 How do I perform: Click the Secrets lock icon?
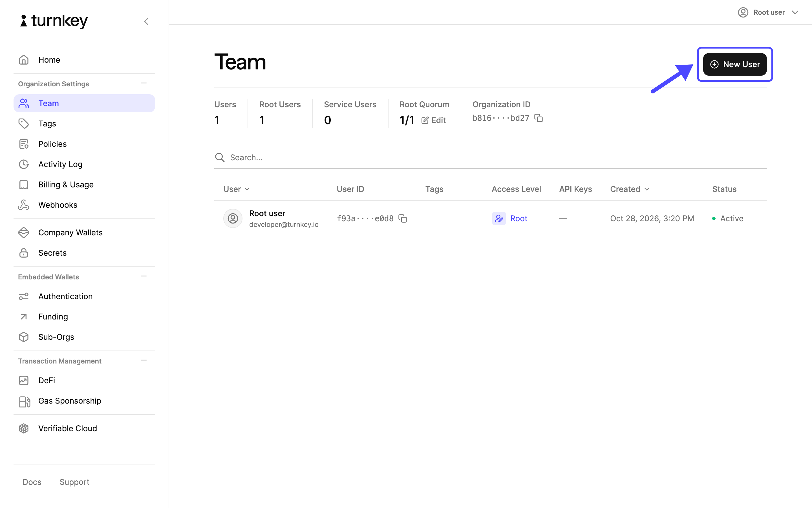tap(23, 253)
